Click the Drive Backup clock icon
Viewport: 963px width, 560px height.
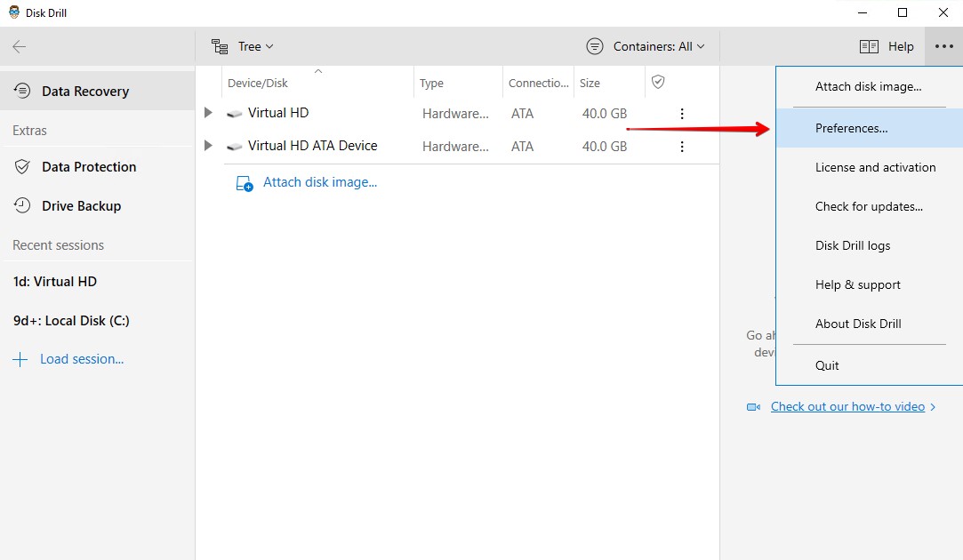[22, 205]
